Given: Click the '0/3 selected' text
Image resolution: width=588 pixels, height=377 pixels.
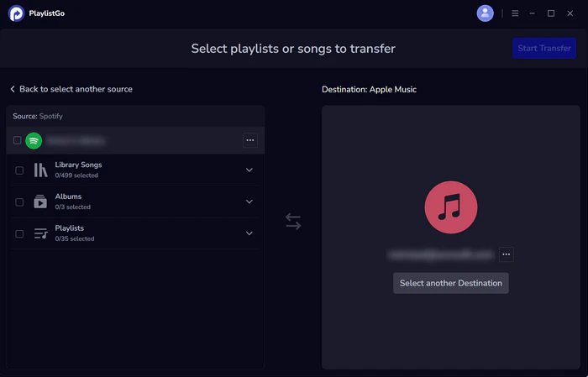Looking at the screenshot, I should tap(73, 207).
